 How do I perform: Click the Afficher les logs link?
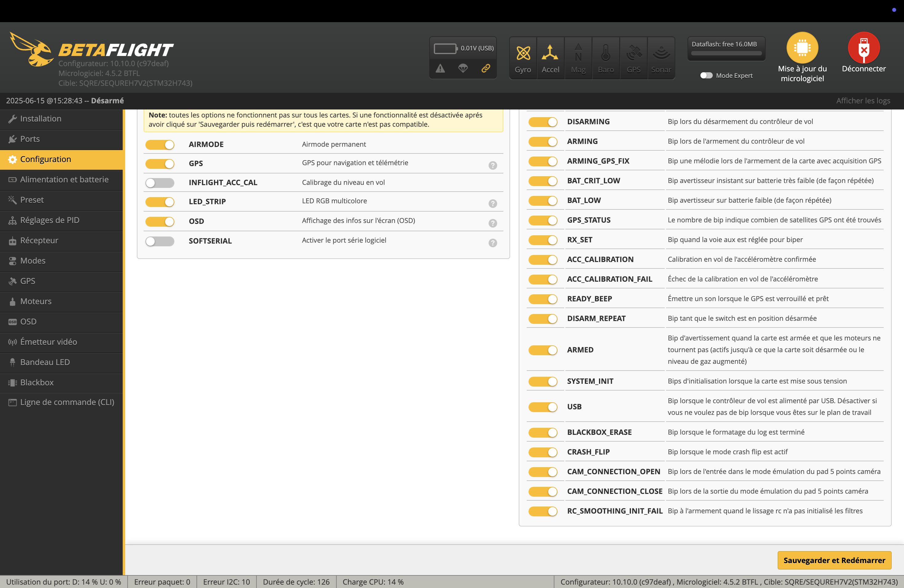863,101
